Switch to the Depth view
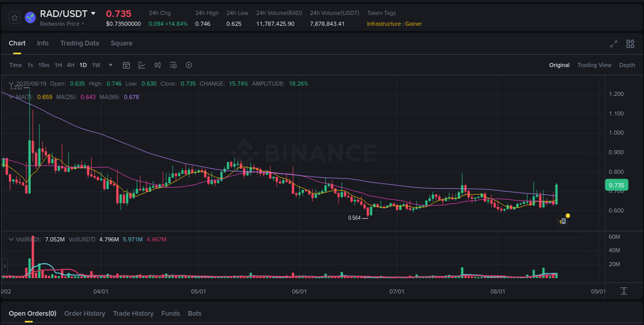The image size is (644, 325). pos(627,65)
